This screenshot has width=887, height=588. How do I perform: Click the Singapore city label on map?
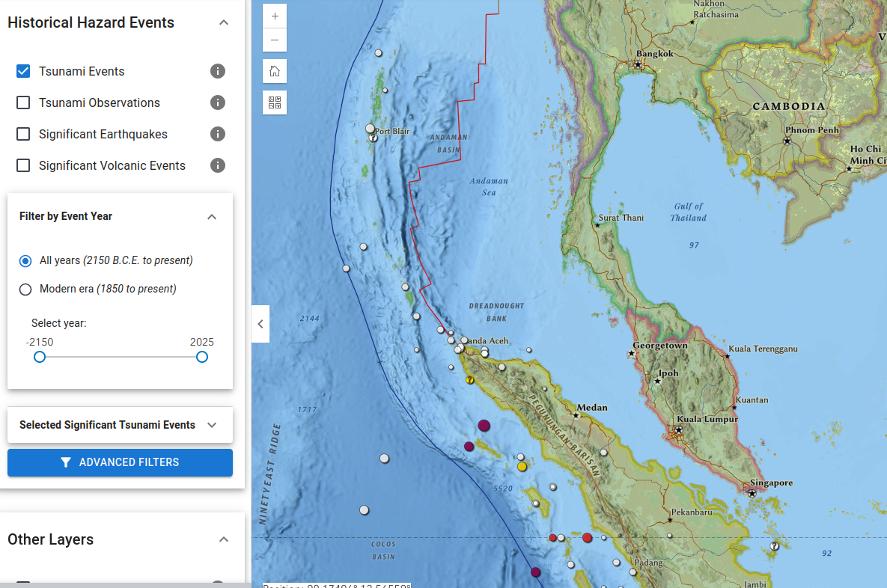(x=771, y=483)
